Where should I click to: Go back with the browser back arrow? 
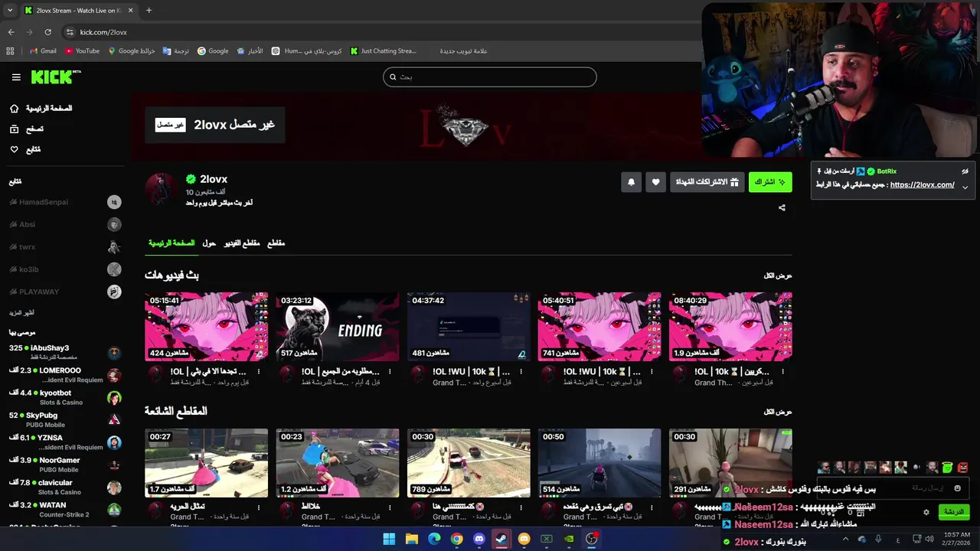[11, 32]
